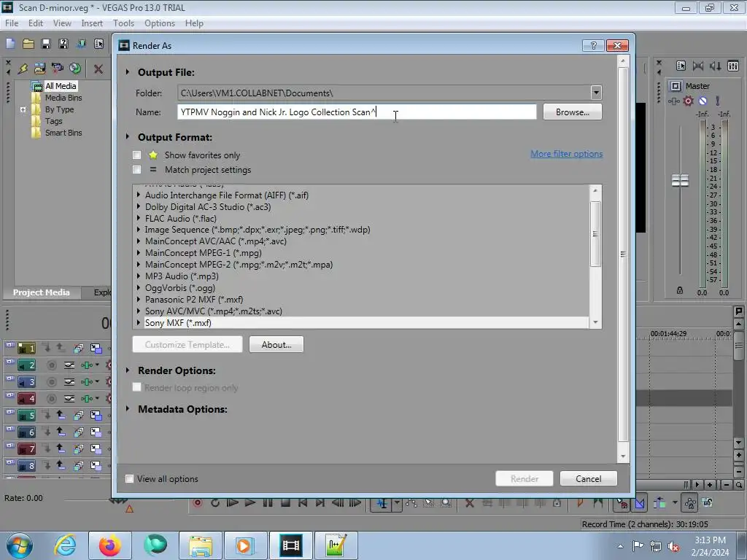Toggle the Master mute icon
The width and height of the screenshot is (747, 560).
pos(703,101)
